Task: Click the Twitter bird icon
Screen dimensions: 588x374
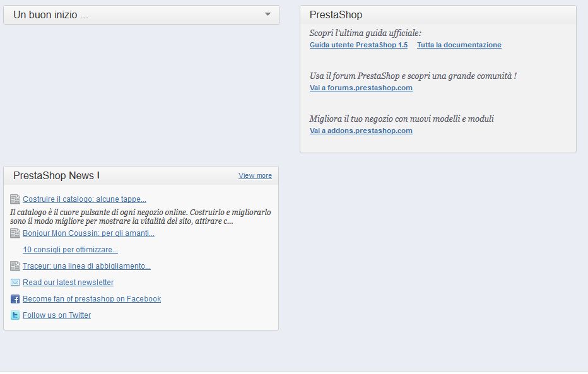Action: tap(15, 315)
